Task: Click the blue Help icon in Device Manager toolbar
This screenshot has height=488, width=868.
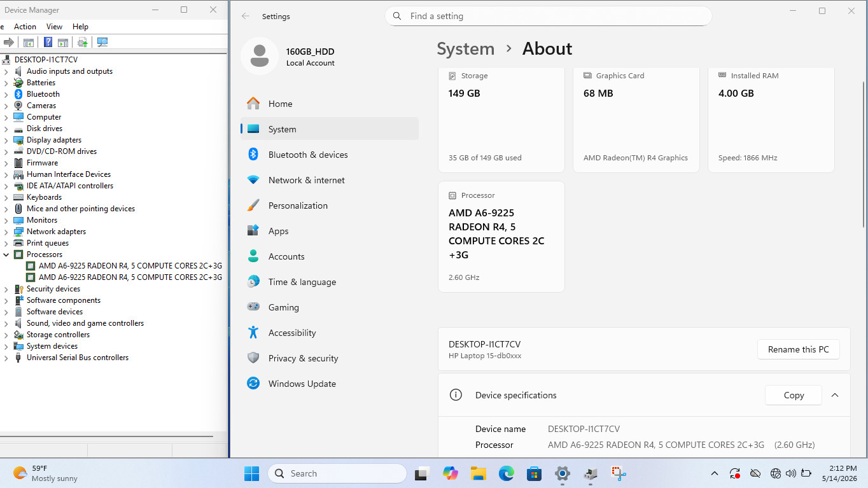Action: coord(48,43)
